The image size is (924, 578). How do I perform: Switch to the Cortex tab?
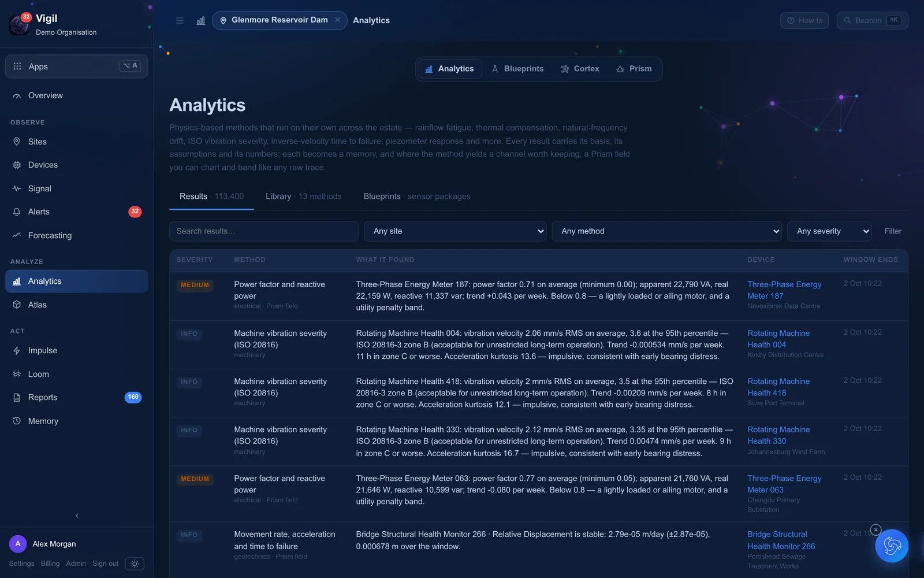580,69
